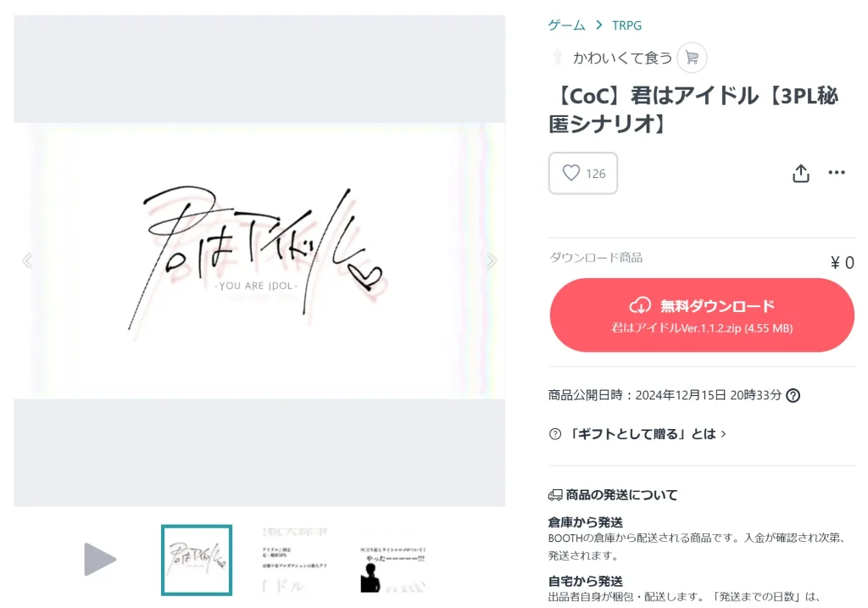
Task: Click the shop avatar icon next to かわいくて食う
Action: [558, 58]
